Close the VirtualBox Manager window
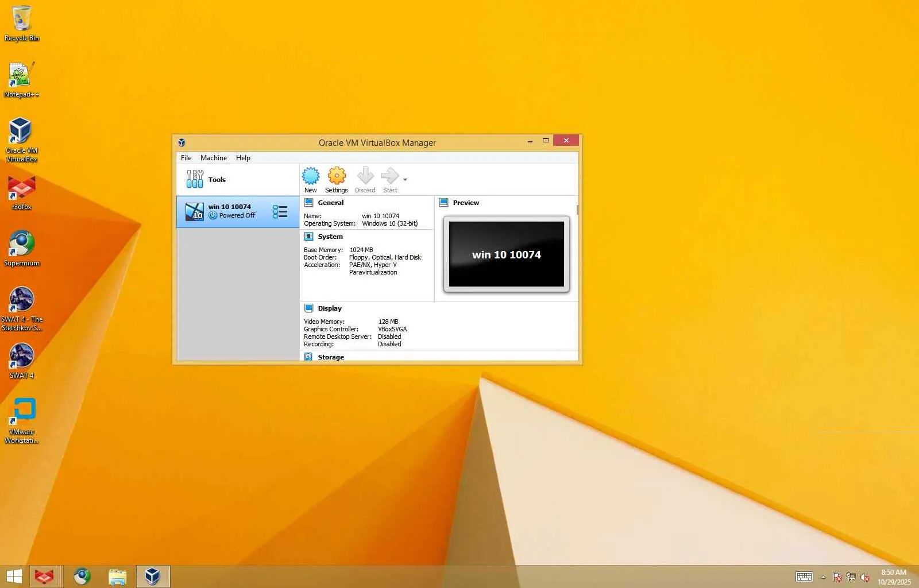919x588 pixels. point(566,141)
